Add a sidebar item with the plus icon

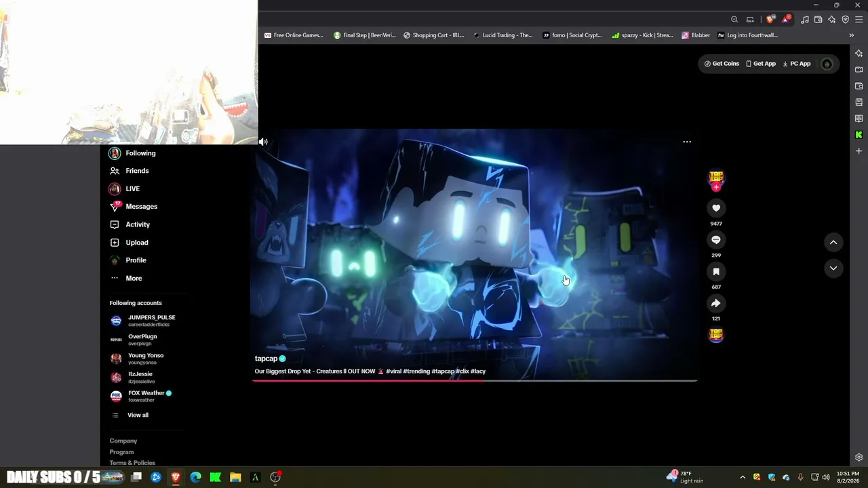tap(859, 151)
